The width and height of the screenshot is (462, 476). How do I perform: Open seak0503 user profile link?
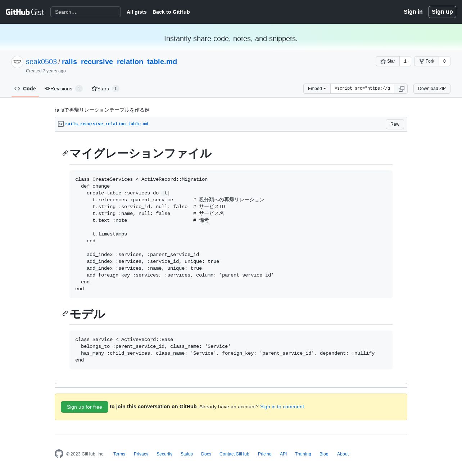(41, 62)
